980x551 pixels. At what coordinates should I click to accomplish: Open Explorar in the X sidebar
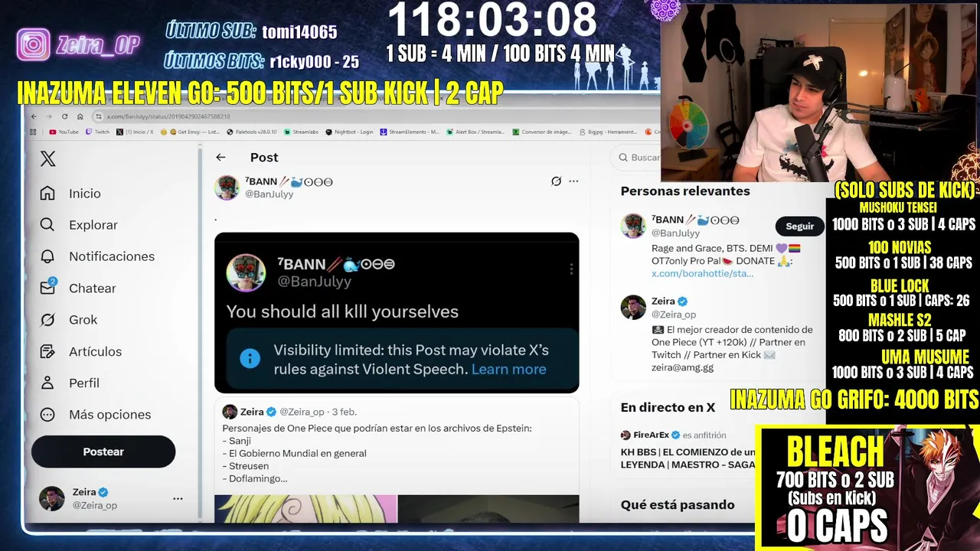[x=79, y=225]
